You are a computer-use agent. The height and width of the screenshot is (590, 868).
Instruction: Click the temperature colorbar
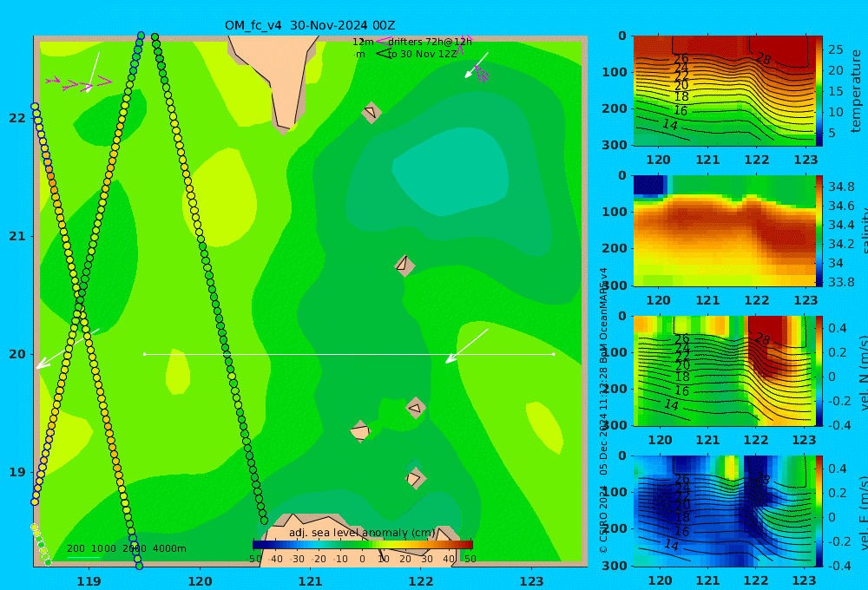(819, 91)
